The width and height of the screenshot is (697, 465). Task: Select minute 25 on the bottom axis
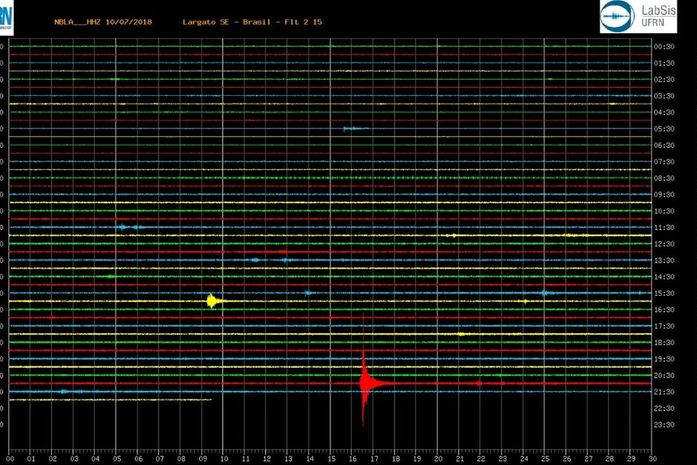click(x=546, y=459)
